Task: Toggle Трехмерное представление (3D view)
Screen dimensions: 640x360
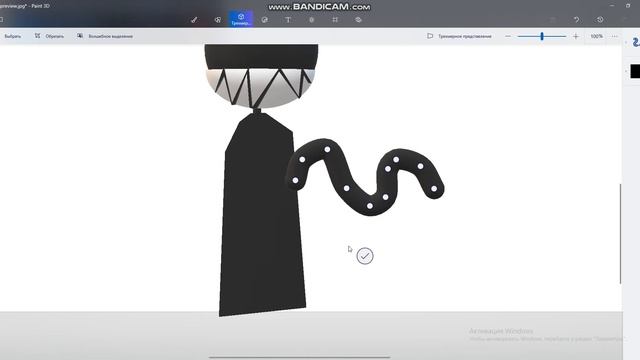Action: pos(459,36)
